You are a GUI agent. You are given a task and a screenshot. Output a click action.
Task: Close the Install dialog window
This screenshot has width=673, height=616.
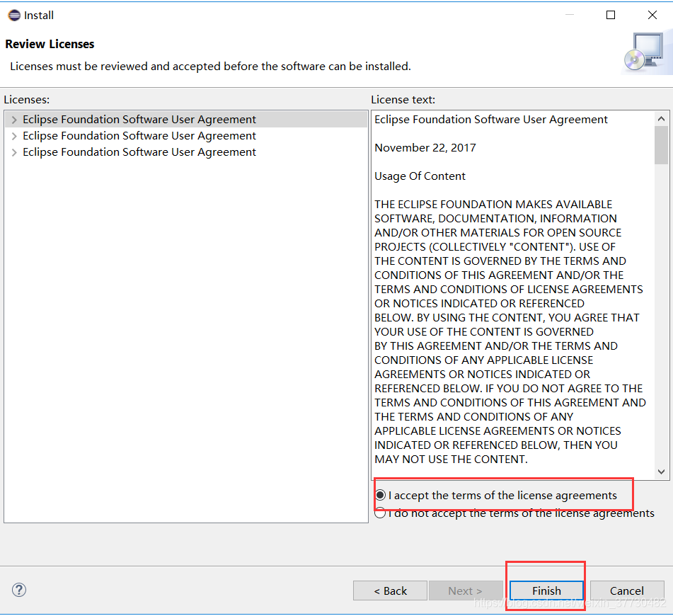652,15
